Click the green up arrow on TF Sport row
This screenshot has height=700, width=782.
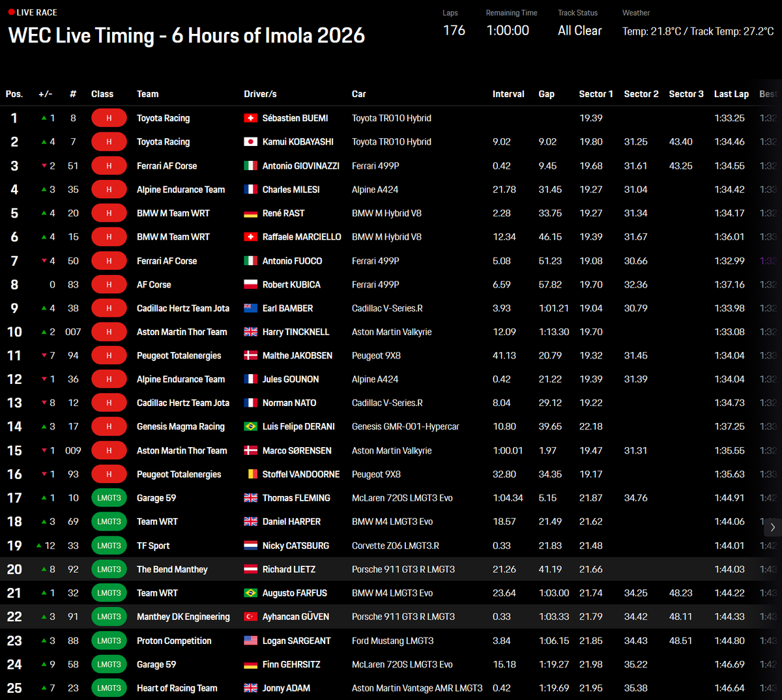39,546
